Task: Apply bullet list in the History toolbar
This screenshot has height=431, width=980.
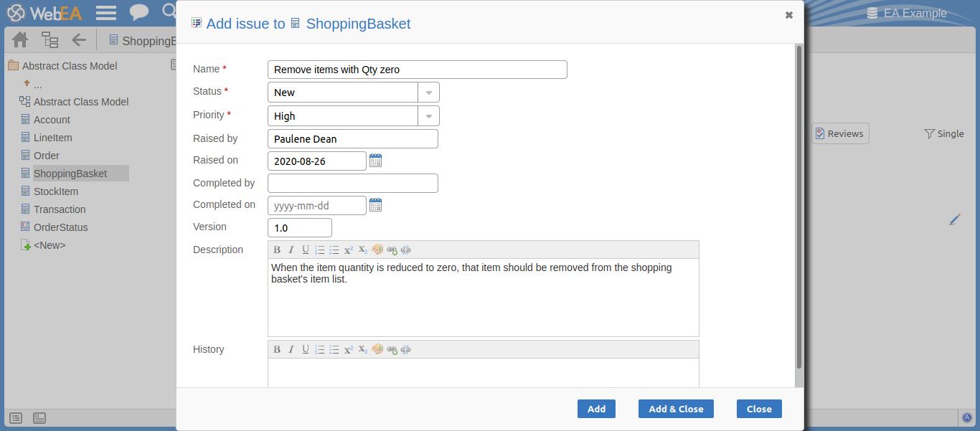Action: [334, 350]
